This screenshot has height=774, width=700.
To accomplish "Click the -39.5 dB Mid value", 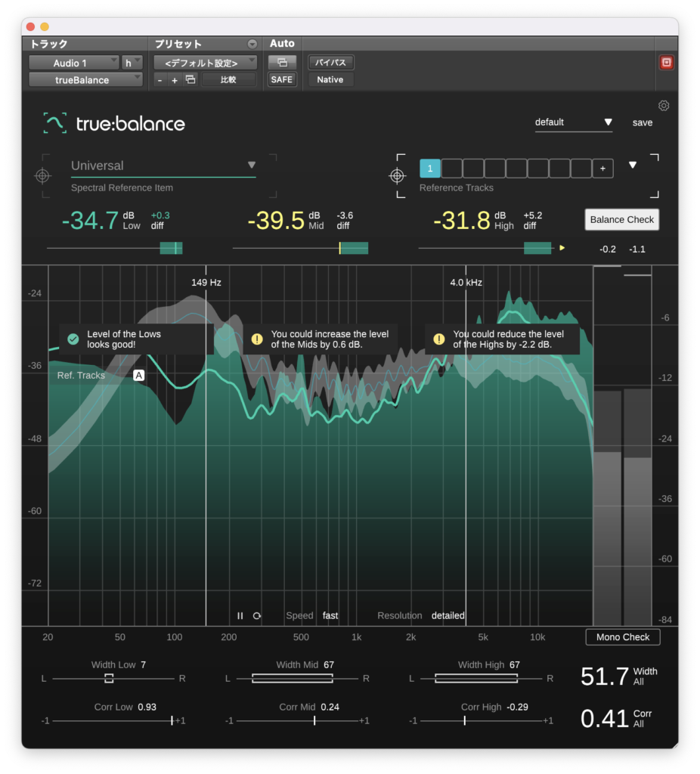I will tap(276, 220).
